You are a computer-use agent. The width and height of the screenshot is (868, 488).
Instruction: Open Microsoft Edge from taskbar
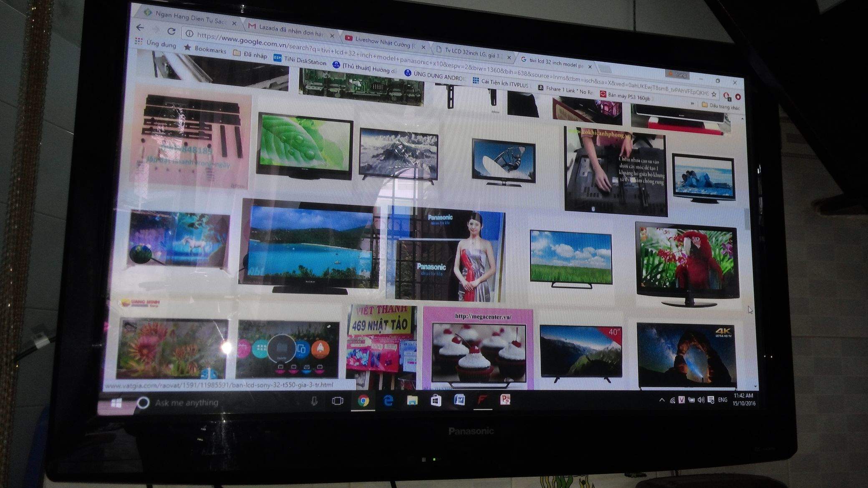tap(388, 401)
